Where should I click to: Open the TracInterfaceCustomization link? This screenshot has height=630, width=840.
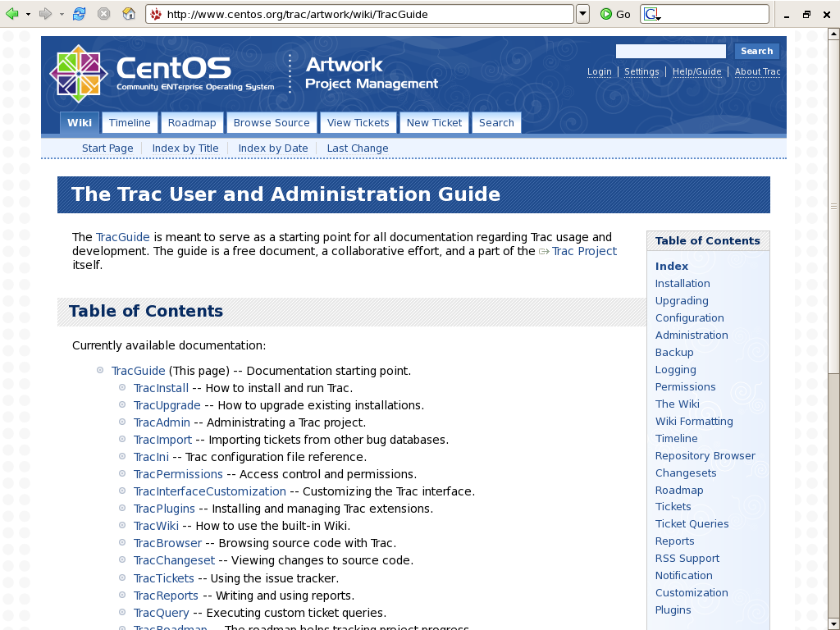(209, 491)
